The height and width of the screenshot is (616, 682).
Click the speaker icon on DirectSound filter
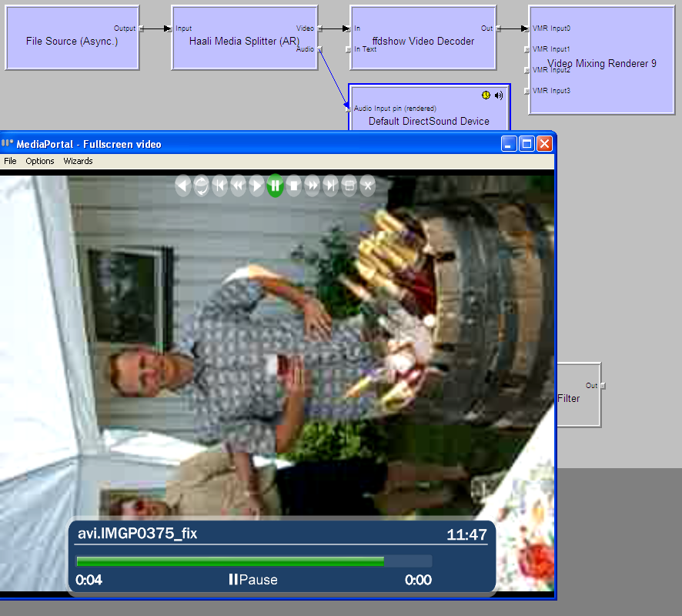click(x=499, y=95)
